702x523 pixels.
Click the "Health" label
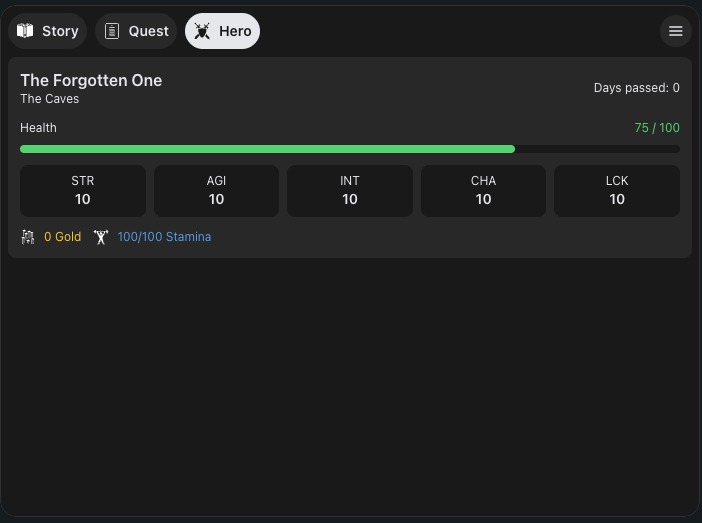[x=39, y=128]
